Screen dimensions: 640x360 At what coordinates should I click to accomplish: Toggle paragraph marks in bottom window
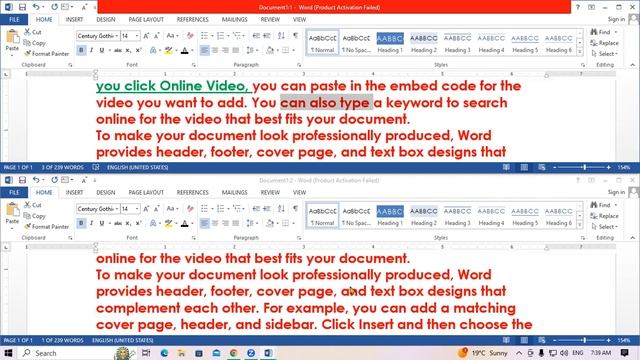pyautogui.click(x=296, y=209)
